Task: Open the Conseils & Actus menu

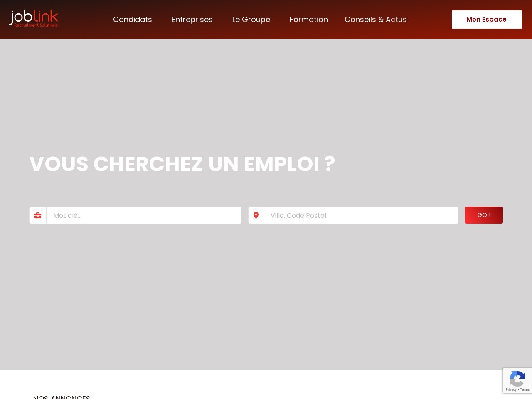Action: 376,20
